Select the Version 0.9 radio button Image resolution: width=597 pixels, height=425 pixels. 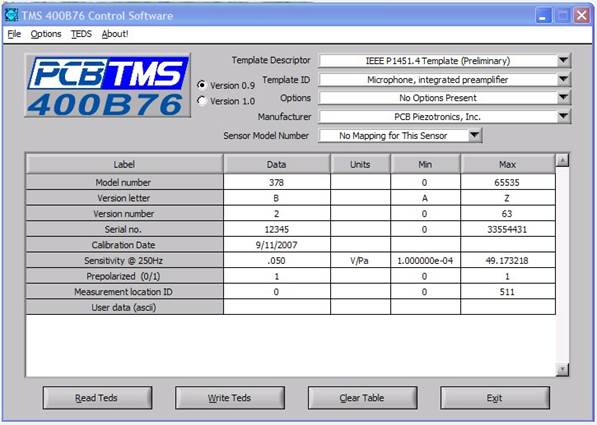pos(202,85)
